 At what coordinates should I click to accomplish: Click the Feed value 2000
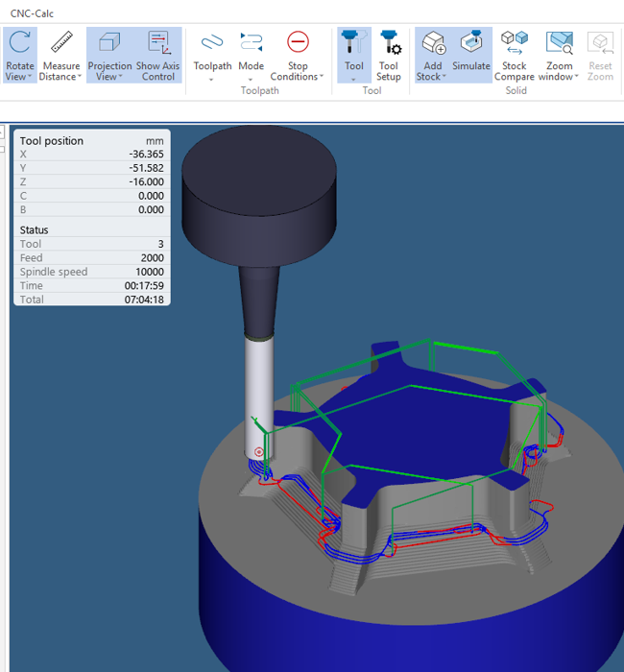pyautogui.click(x=152, y=258)
